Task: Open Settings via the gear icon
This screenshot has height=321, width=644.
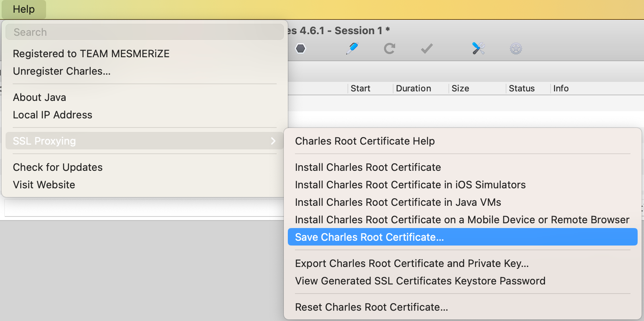Action: (x=516, y=48)
